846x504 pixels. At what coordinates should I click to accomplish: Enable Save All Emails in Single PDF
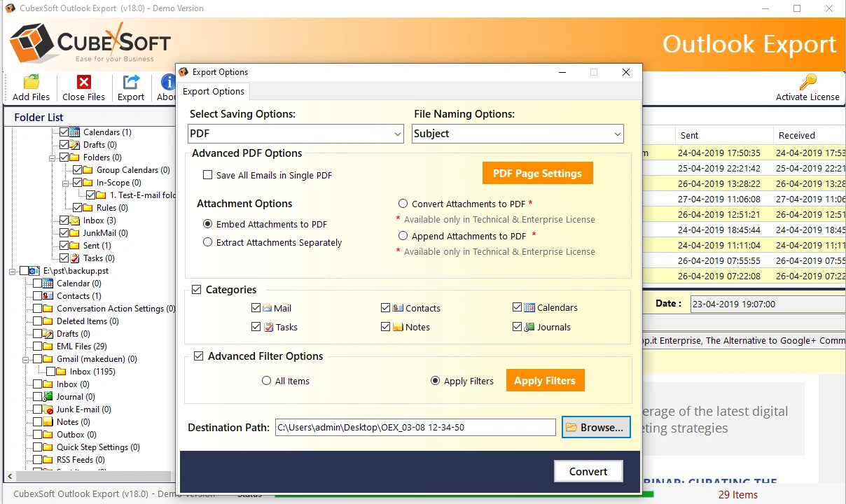[x=207, y=175]
